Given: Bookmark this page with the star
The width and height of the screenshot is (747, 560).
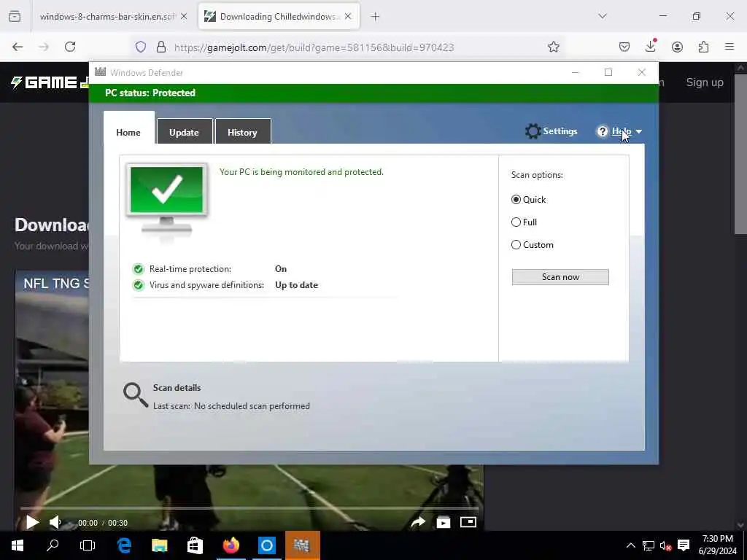Looking at the screenshot, I should [553, 47].
